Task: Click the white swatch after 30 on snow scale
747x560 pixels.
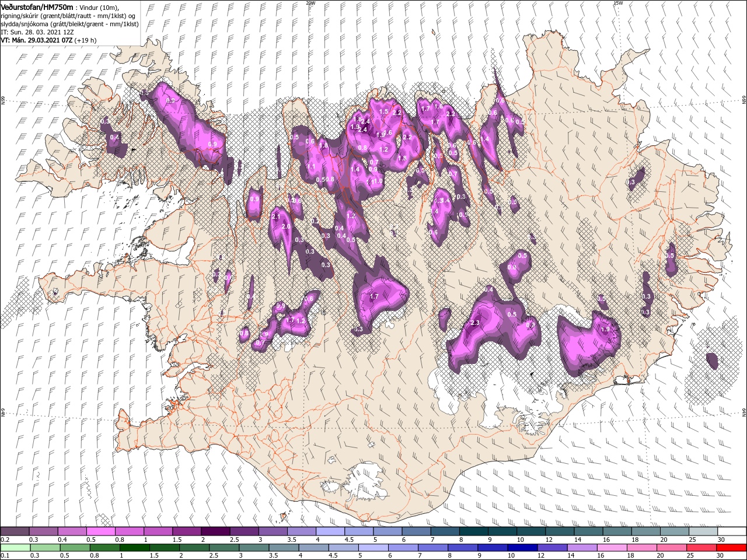Action: click(732, 531)
